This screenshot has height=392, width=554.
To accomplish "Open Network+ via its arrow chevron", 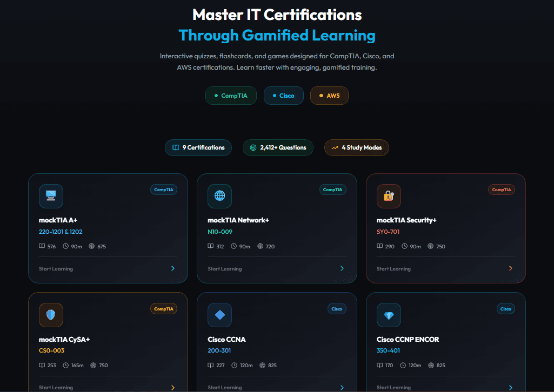I will tap(342, 268).
